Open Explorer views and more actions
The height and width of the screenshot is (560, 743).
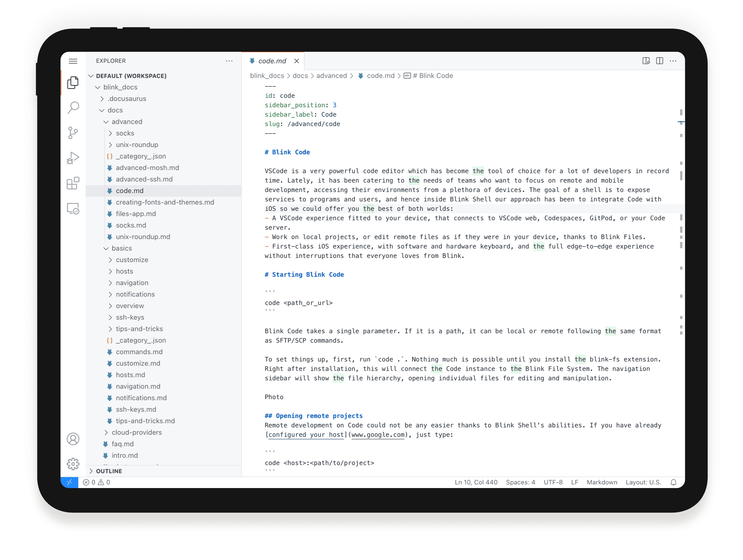click(x=229, y=61)
